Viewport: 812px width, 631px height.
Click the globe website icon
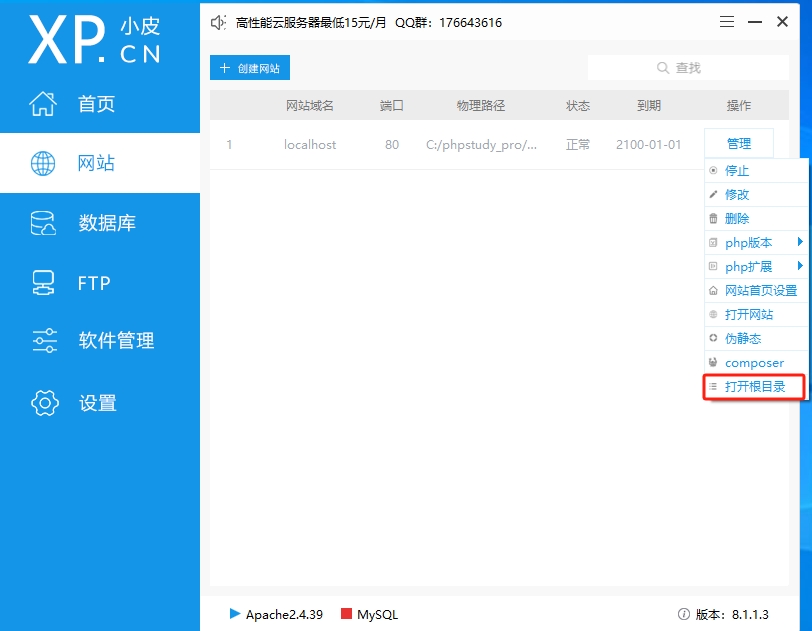point(43,163)
